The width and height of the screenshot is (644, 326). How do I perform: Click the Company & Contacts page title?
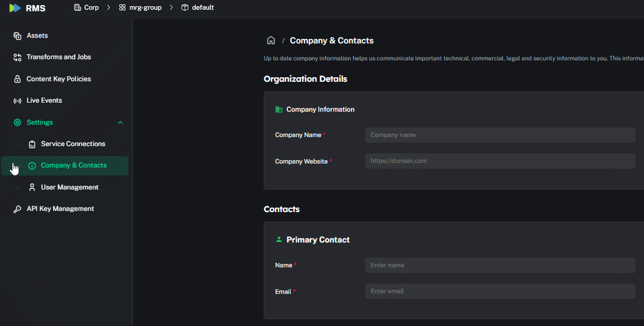pos(332,40)
